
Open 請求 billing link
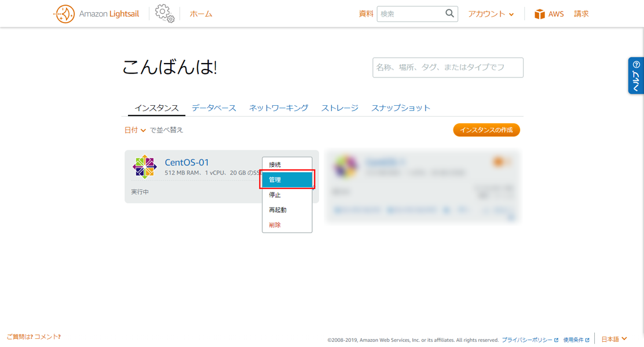[x=581, y=14]
